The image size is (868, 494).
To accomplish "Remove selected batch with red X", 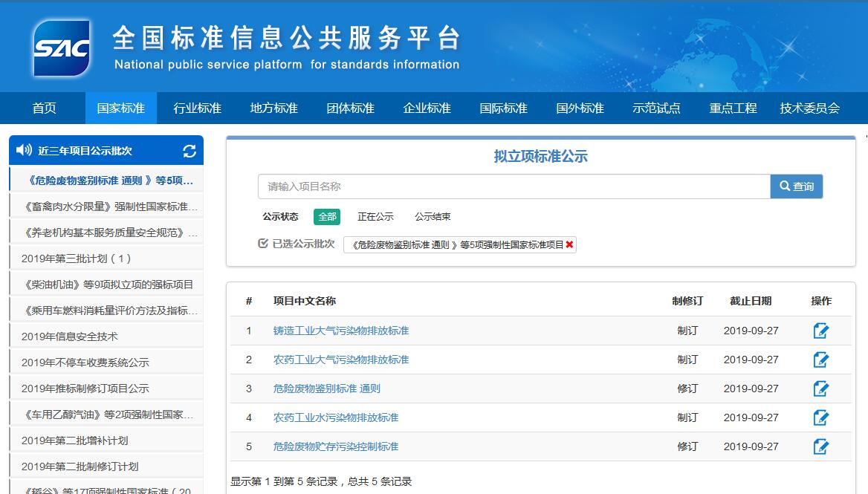I will tap(570, 244).
